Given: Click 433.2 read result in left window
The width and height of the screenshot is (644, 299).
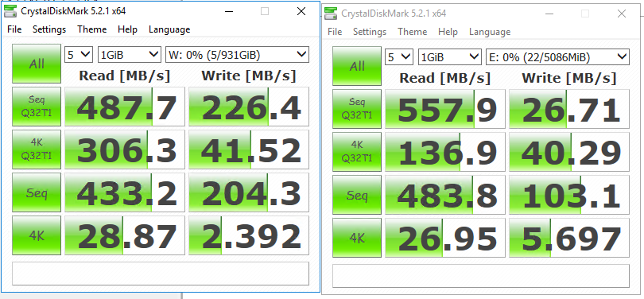Looking at the screenshot, I should pos(125,192).
